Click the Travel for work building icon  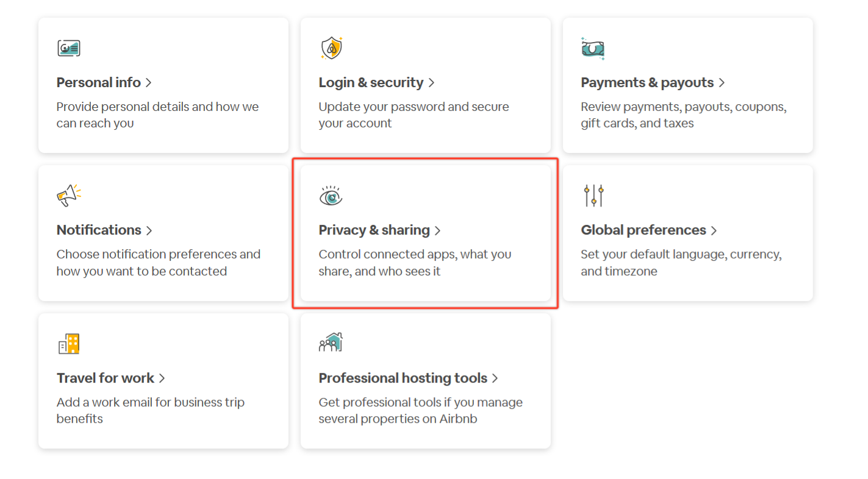click(69, 344)
